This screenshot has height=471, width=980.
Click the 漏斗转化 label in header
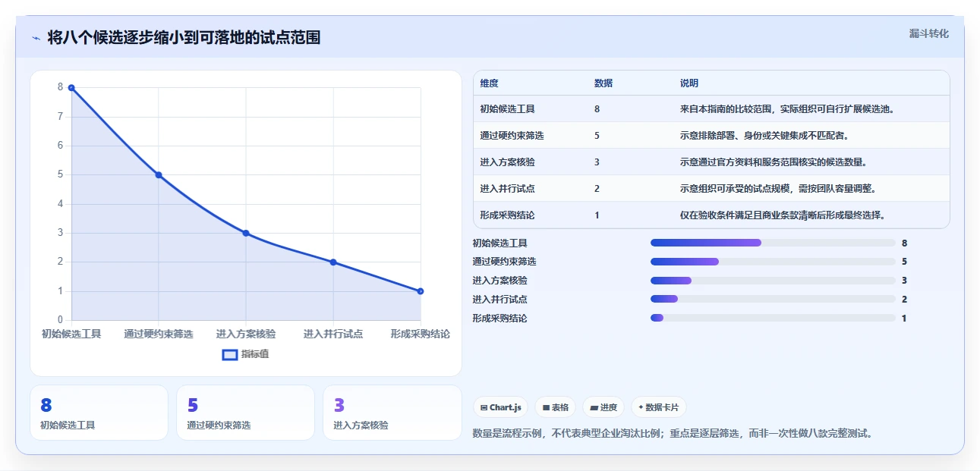pyautogui.click(x=928, y=33)
